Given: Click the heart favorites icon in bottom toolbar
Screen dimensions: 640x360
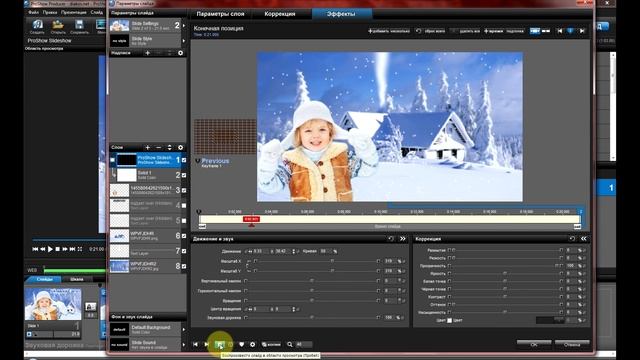Looking at the screenshot, I should pos(241,344).
